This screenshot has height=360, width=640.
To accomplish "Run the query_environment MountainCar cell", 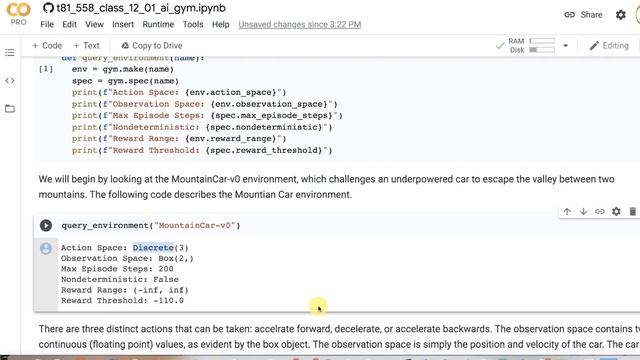I will (46, 225).
